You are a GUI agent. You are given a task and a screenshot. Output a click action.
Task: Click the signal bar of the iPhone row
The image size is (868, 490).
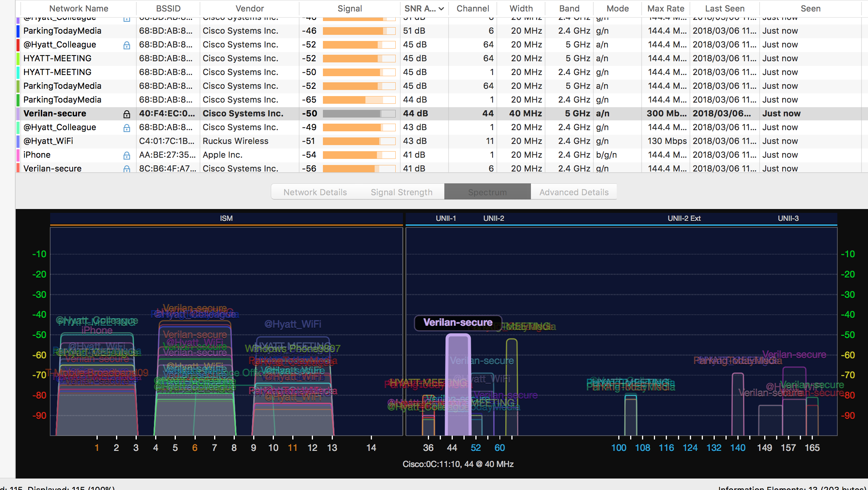click(x=359, y=155)
